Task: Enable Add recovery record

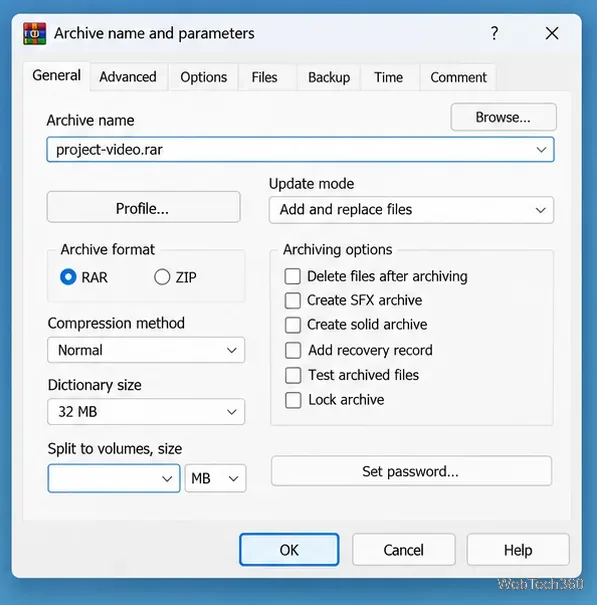Action: coord(293,350)
